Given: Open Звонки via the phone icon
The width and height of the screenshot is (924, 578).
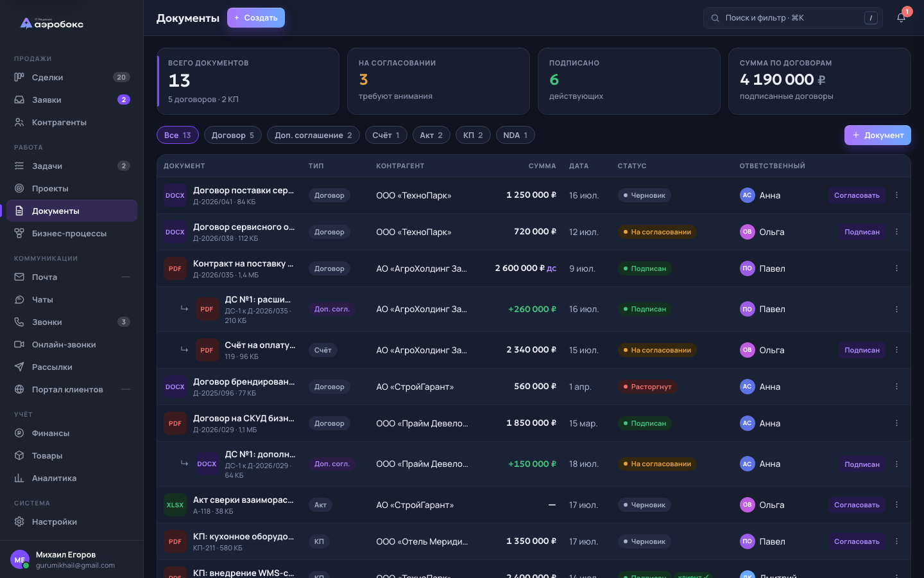Looking at the screenshot, I should point(19,322).
